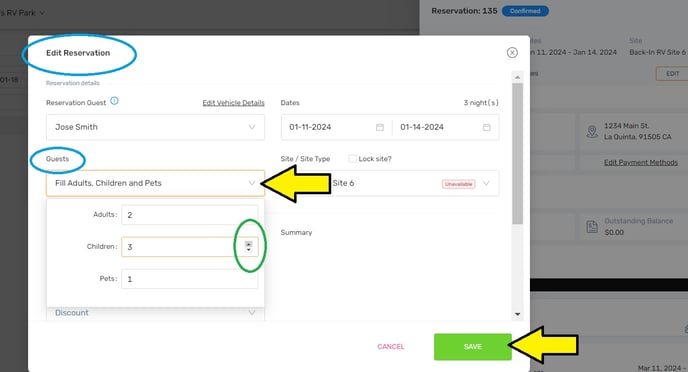Click the Children number field

pos(190,247)
